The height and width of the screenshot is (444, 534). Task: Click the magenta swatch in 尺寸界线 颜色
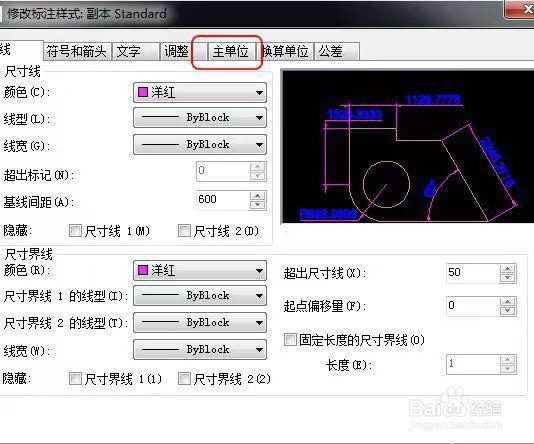point(143,270)
